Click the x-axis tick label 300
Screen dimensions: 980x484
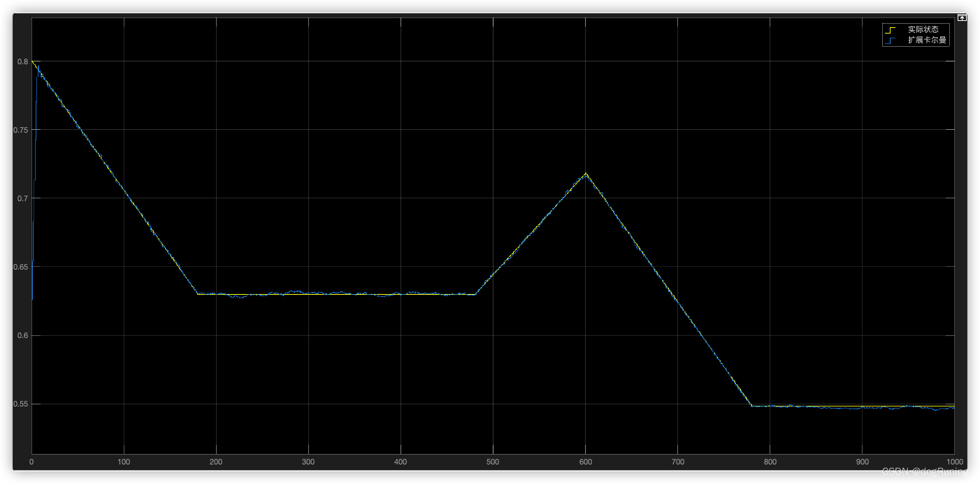[308, 462]
